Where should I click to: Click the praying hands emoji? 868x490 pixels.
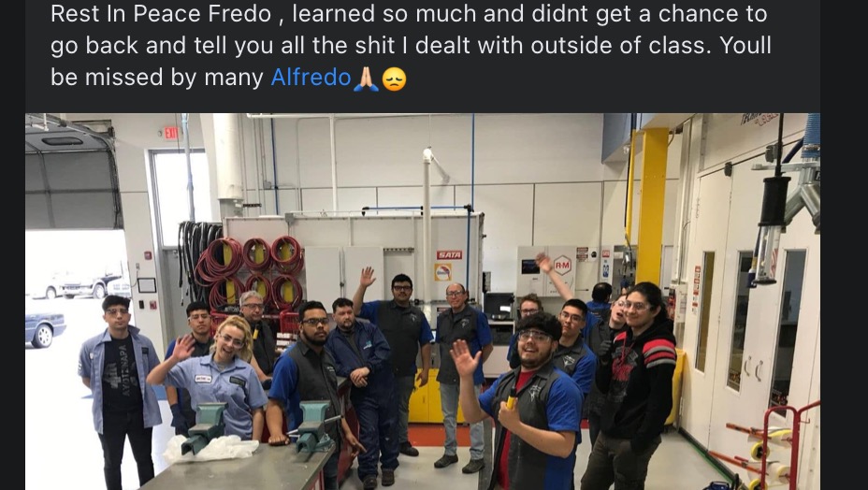366,79
